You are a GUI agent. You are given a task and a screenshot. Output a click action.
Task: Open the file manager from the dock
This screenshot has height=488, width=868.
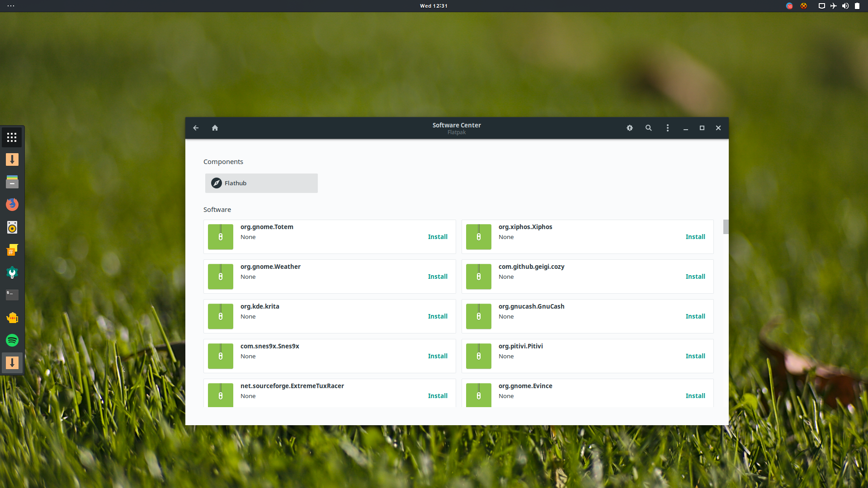point(12,182)
